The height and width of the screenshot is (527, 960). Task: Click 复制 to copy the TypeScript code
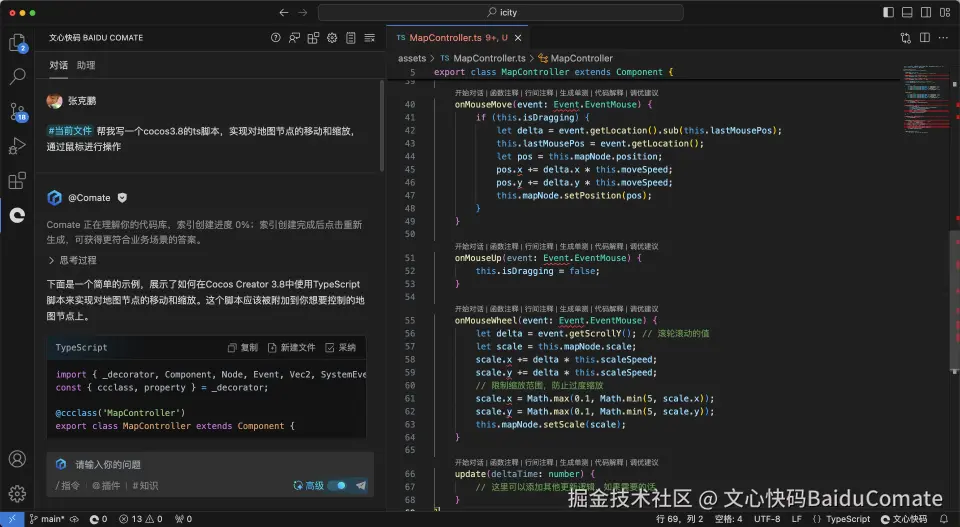tap(242, 348)
